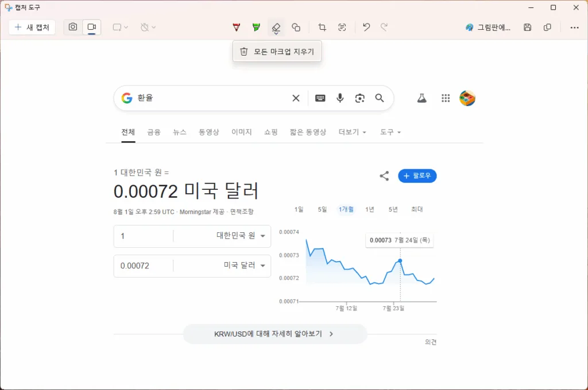Open the Google apps grid
Image resolution: width=588 pixels, height=390 pixels.
(446, 98)
